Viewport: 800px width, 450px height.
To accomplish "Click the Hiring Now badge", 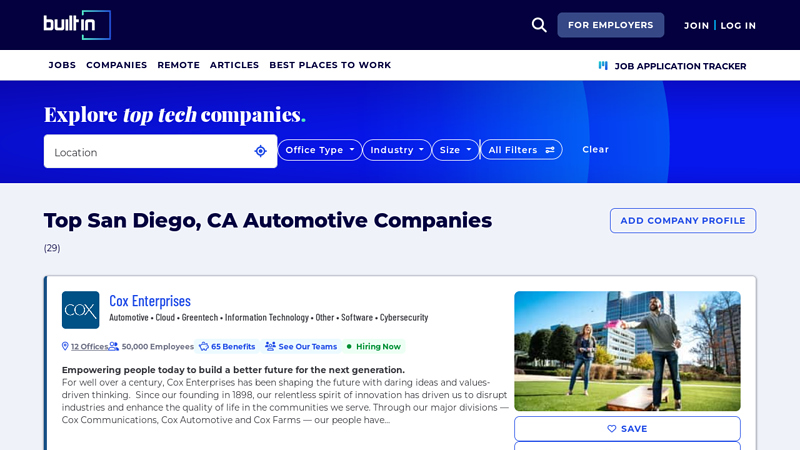I will pyautogui.click(x=374, y=346).
